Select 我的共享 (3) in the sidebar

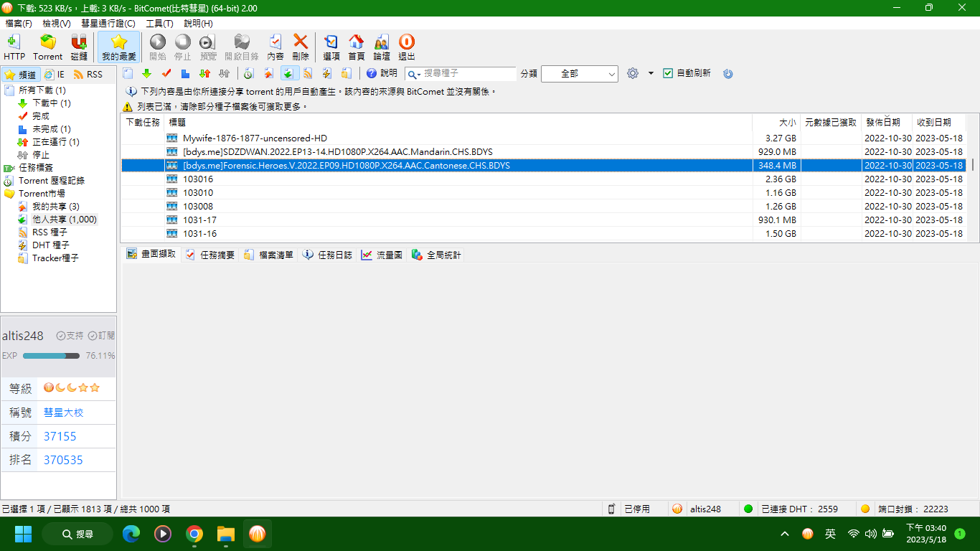pos(56,207)
